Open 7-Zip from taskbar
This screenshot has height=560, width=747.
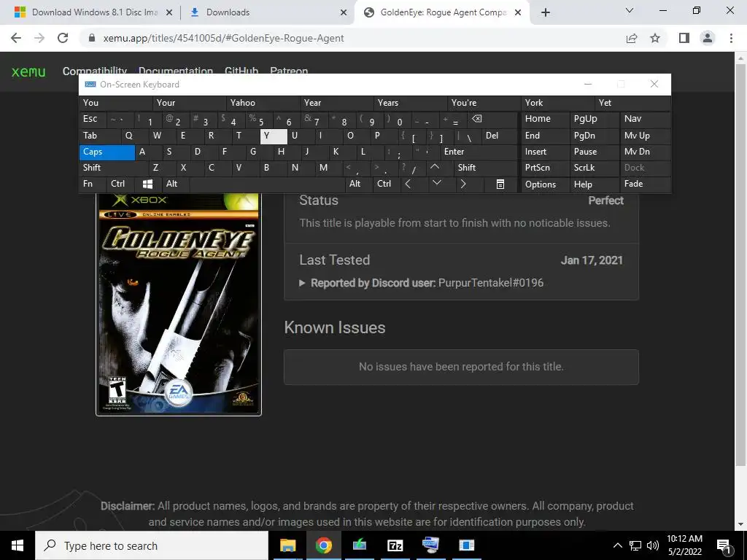tap(395, 545)
